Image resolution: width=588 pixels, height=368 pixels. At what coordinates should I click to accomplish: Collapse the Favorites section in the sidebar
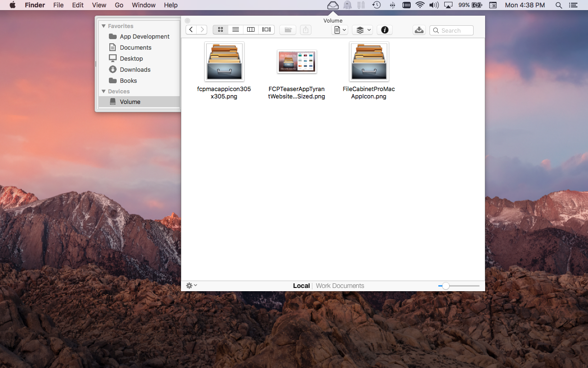[x=104, y=26]
